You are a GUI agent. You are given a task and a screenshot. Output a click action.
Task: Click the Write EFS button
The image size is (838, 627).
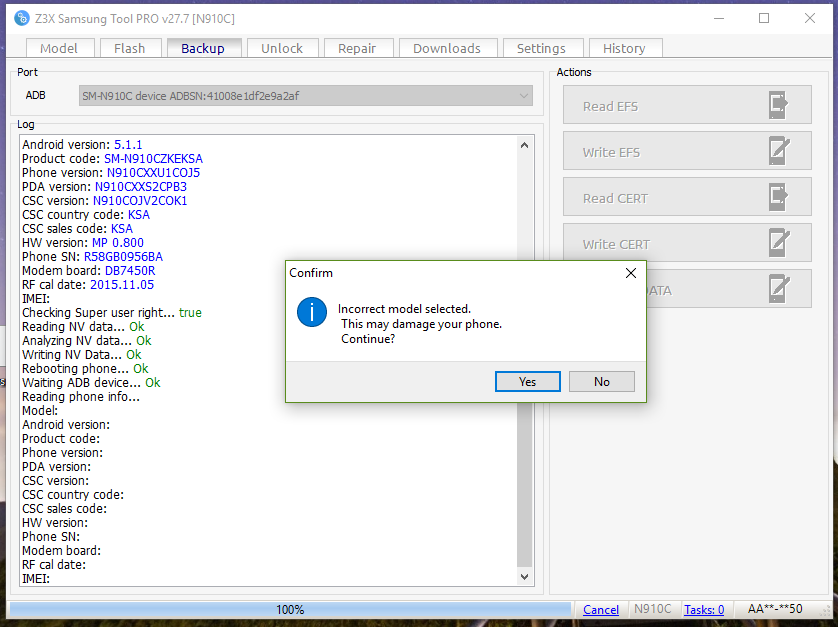[687, 151]
